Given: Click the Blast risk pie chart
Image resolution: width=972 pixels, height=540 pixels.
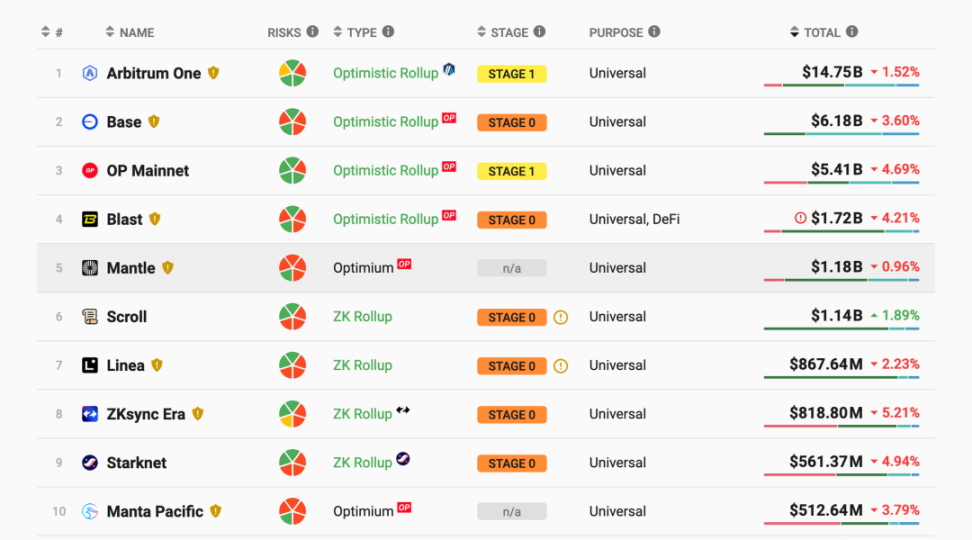Looking at the screenshot, I should 292,219.
